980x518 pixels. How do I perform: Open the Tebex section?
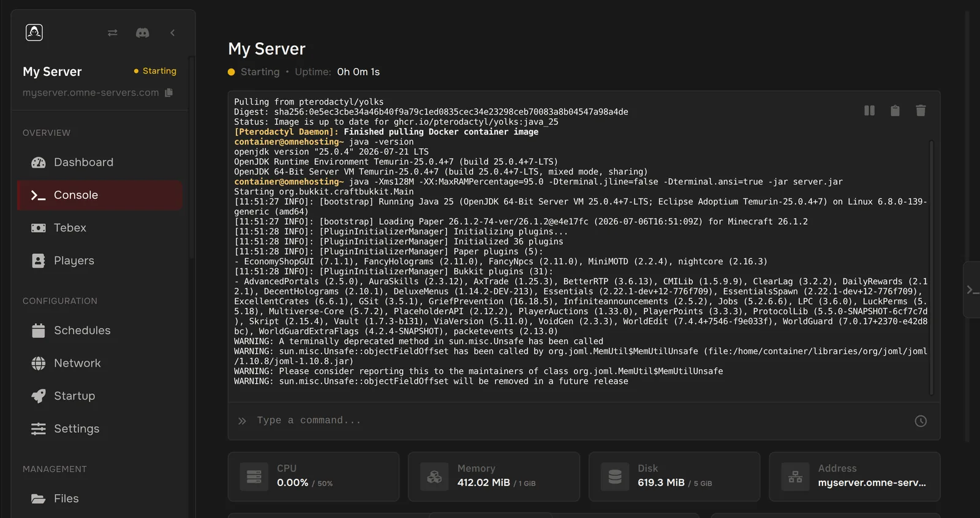[100, 228]
